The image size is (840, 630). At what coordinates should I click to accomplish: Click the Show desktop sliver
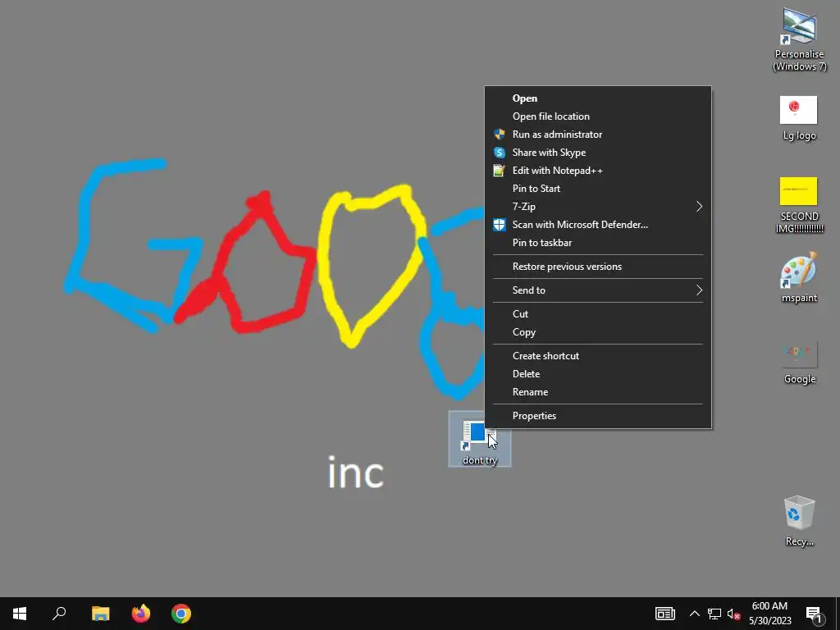pos(838,614)
